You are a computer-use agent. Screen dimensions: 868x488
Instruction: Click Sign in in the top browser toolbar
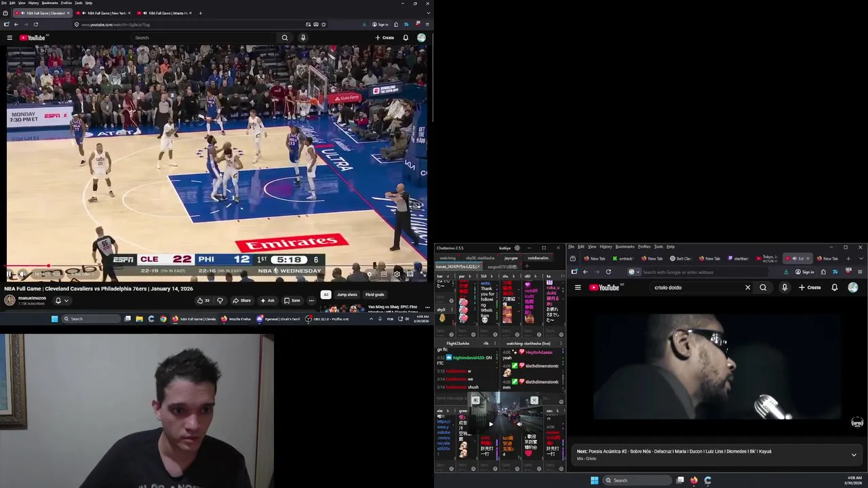tap(380, 24)
